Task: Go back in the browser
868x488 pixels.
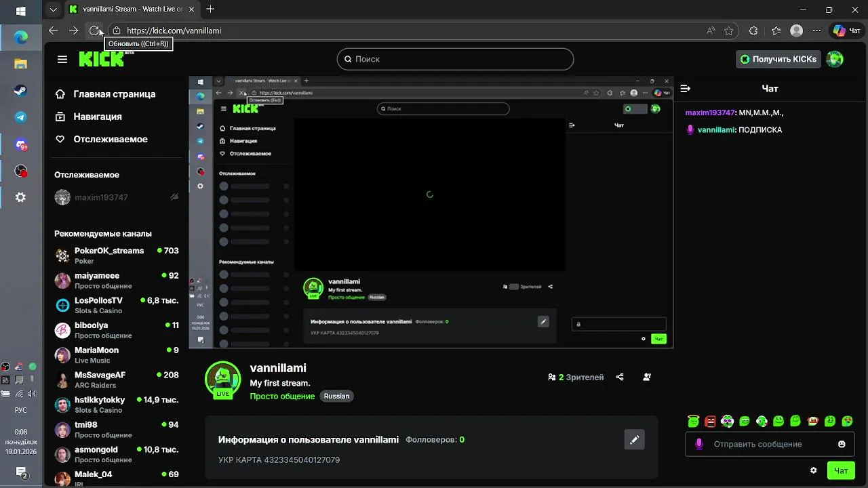Action: [54, 30]
